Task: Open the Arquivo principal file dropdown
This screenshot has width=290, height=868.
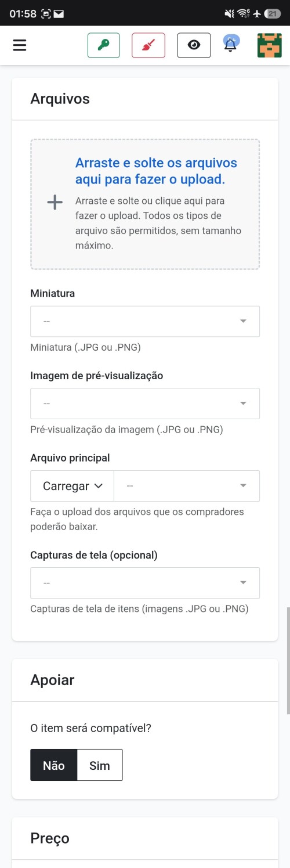Action: click(187, 486)
